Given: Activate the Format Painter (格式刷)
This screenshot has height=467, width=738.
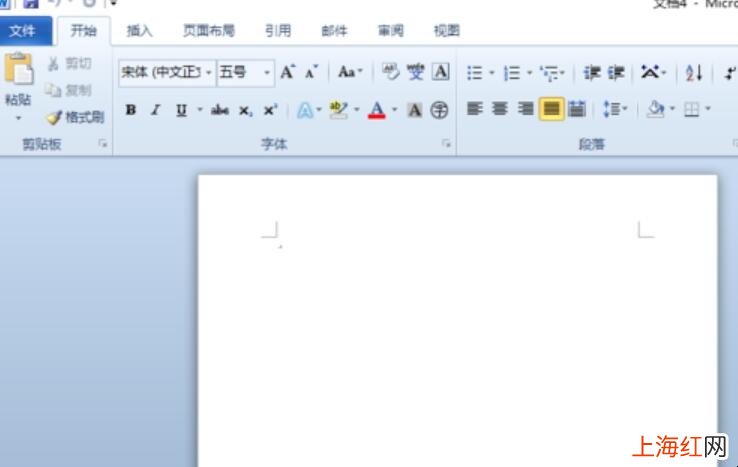Looking at the screenshot, I should coord(75,117).
